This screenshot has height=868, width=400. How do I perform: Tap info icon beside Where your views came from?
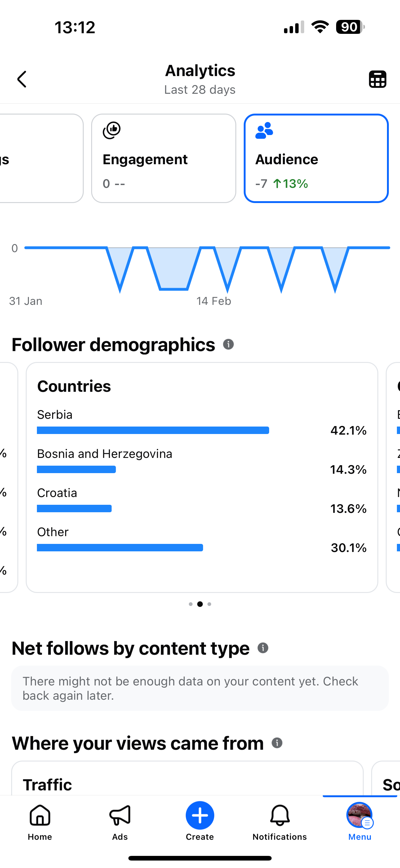pyautogui.click(x=277, y=743)
